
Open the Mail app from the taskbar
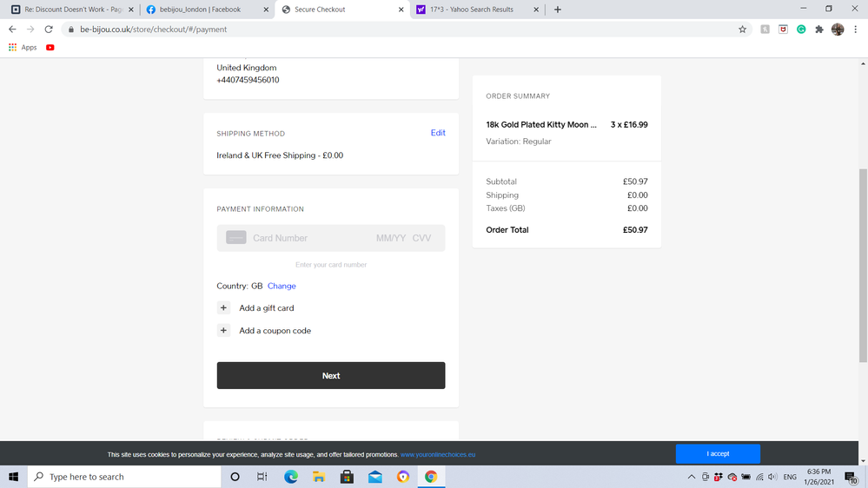(374, 477)
